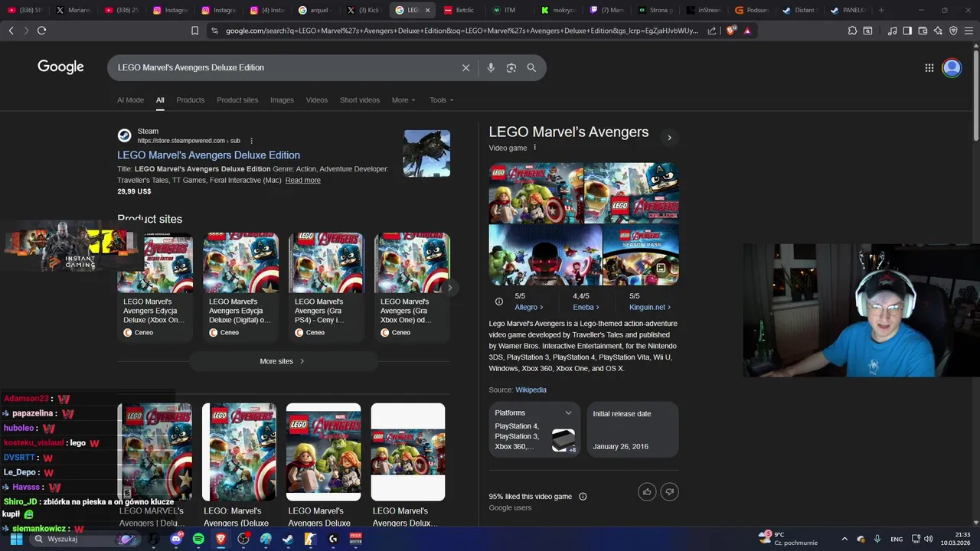This screenshot has width=980, height=551.
Task: Open the Allegro rating link
Action: click(x=528, y=308)
